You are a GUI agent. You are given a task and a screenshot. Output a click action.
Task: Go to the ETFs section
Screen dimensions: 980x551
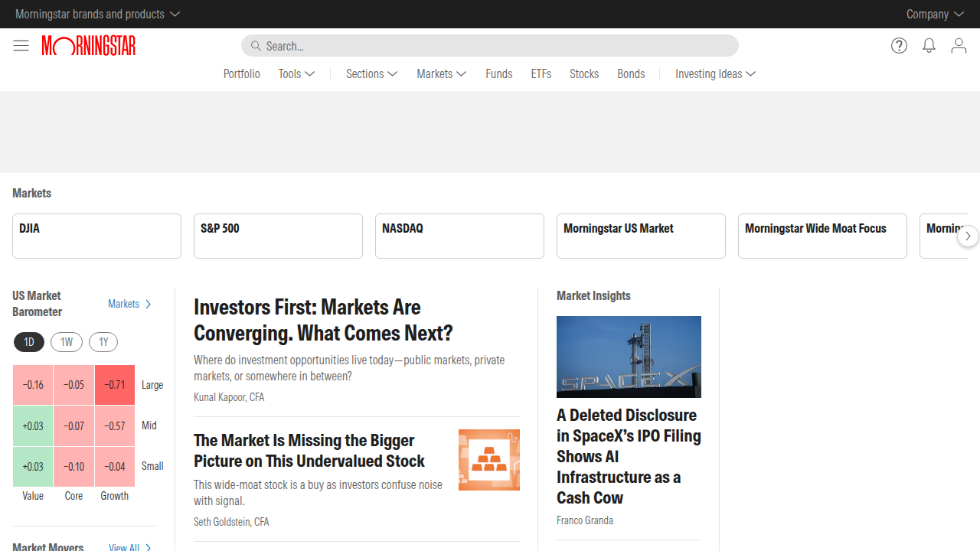pyautogui.click(x=541, y=73)
